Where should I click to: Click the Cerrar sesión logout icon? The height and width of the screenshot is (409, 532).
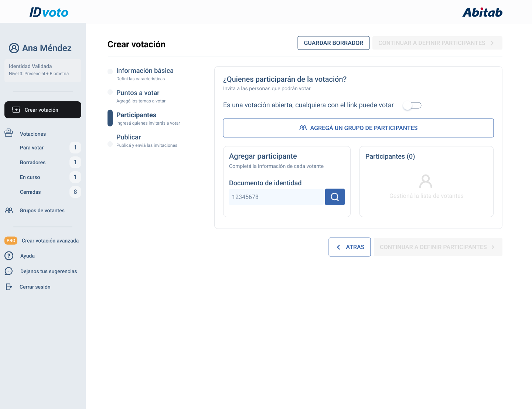pyautogui.click(x=9, y=287)
